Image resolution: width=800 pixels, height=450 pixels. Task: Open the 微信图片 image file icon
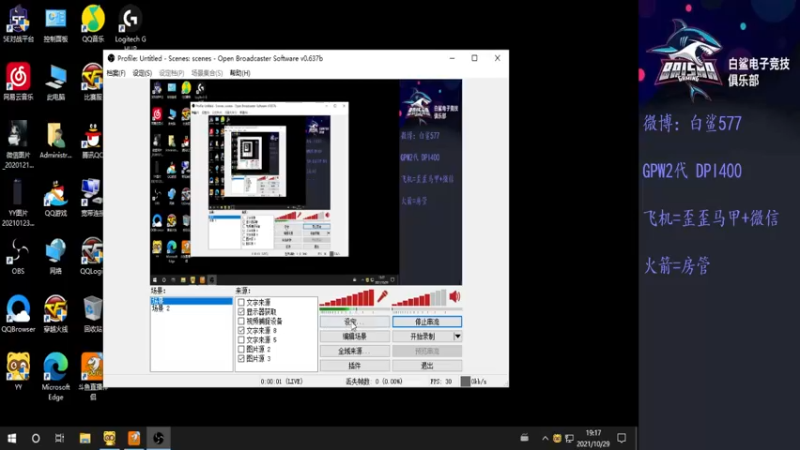(18, 144)
